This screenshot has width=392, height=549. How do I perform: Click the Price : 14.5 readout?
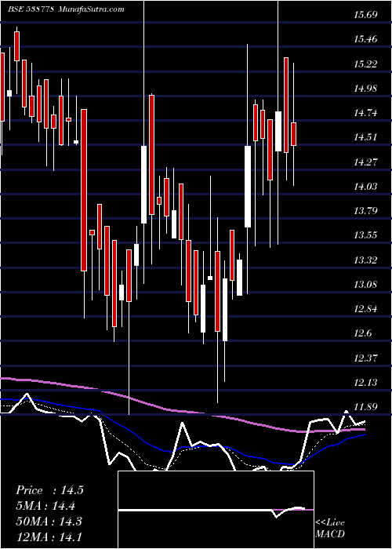point(49,490)
